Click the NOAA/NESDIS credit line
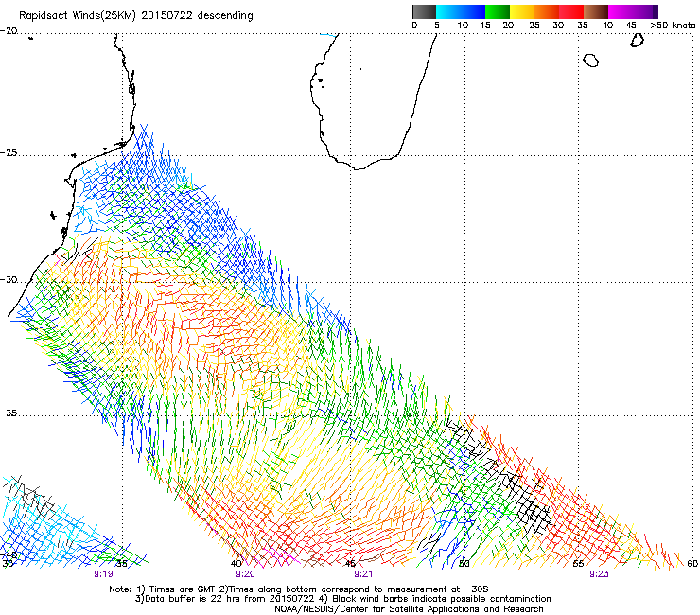The height and width of the screenshot is (615, 700). click(409, 609)
